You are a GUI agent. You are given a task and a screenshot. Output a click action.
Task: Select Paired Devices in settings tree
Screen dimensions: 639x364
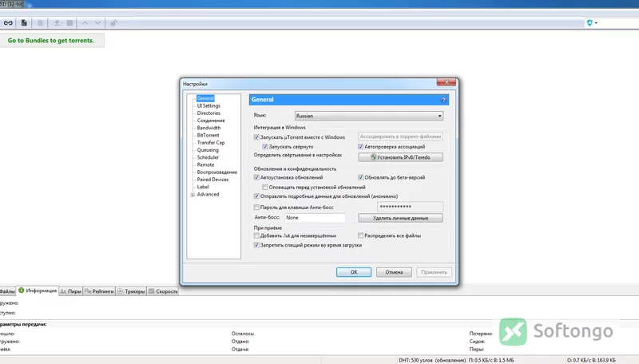tap(212, 180)
